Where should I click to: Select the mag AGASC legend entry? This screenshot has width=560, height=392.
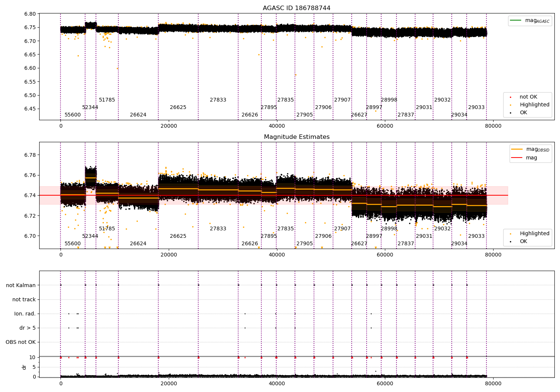click(x=530, y=21)
